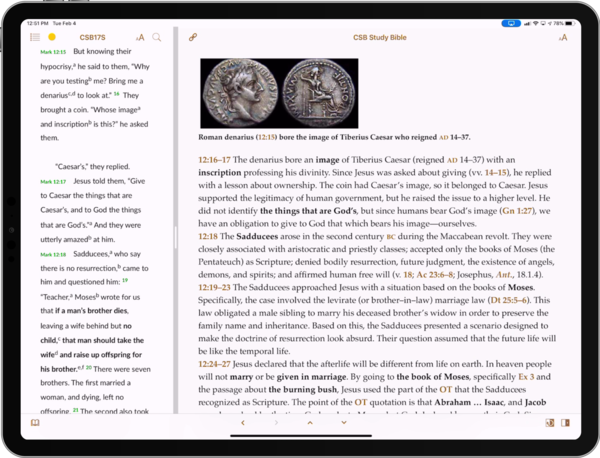Tap the home indicator bar

coord(301,435)
